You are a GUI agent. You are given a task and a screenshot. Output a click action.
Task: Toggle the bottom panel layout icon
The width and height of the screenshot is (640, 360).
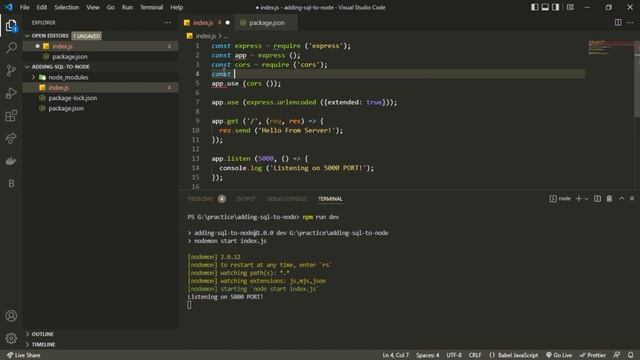pyautogui.click(x=545, y=7)
